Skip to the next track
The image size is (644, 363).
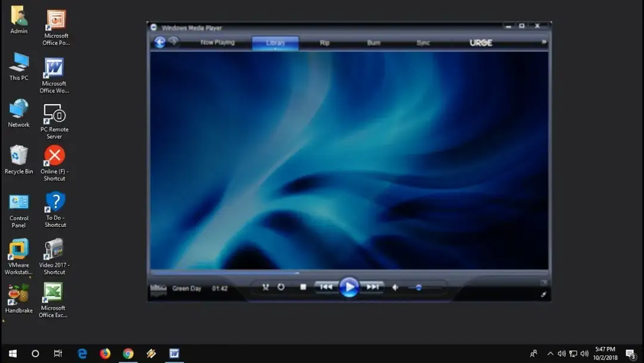[373, 287]
